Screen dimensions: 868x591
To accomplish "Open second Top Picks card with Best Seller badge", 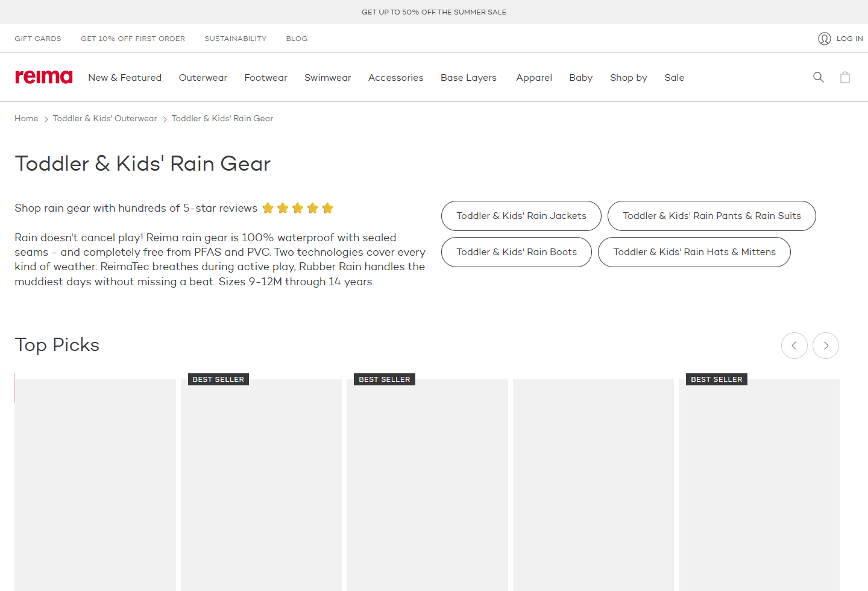I will pos(261,485).
